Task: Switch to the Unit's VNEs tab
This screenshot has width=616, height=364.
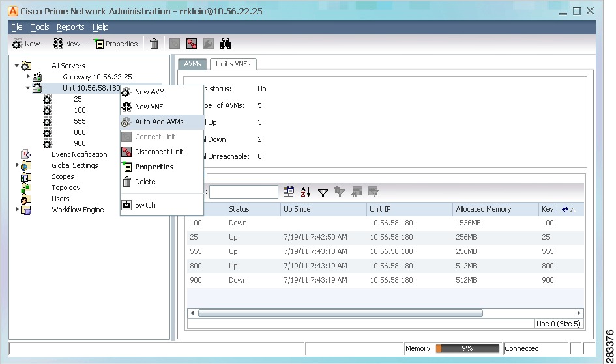Action: point(233,64)
